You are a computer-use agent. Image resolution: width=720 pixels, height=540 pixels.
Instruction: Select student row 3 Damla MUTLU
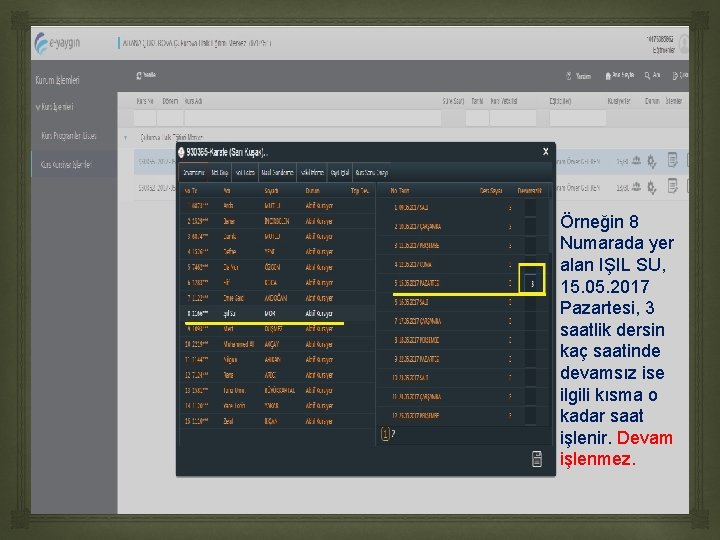278,236
